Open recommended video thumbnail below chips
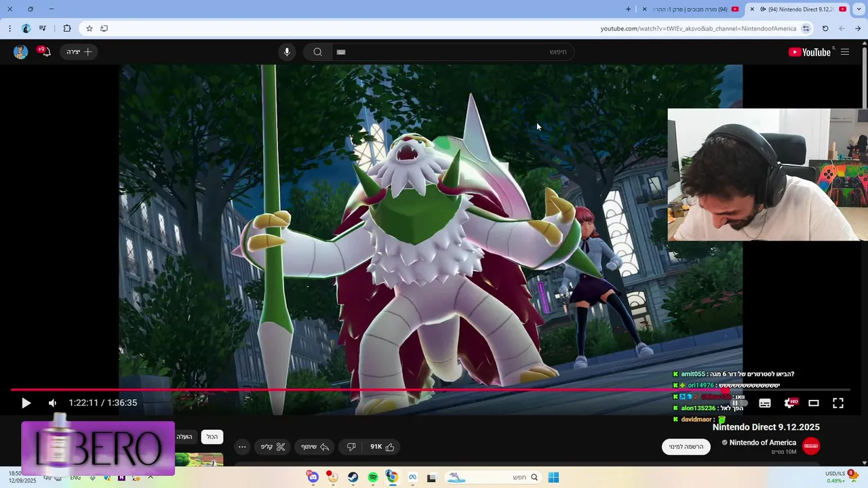This screenshot has width=868, height=488. [199, 460]
